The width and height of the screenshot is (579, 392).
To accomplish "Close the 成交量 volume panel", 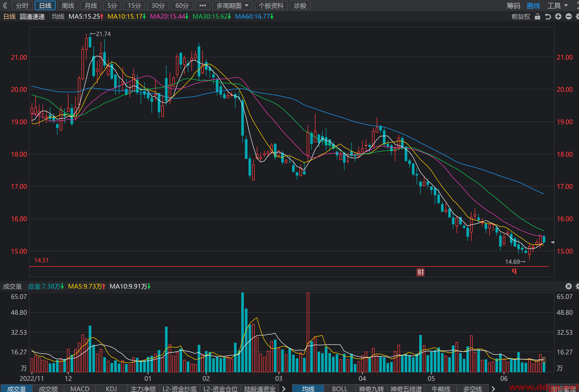I will 569,286.
